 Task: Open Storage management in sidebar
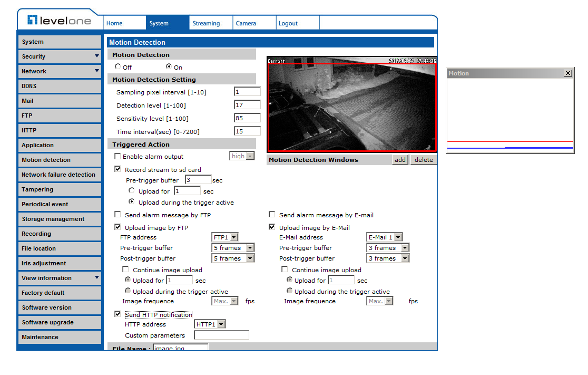coord(60,219)
